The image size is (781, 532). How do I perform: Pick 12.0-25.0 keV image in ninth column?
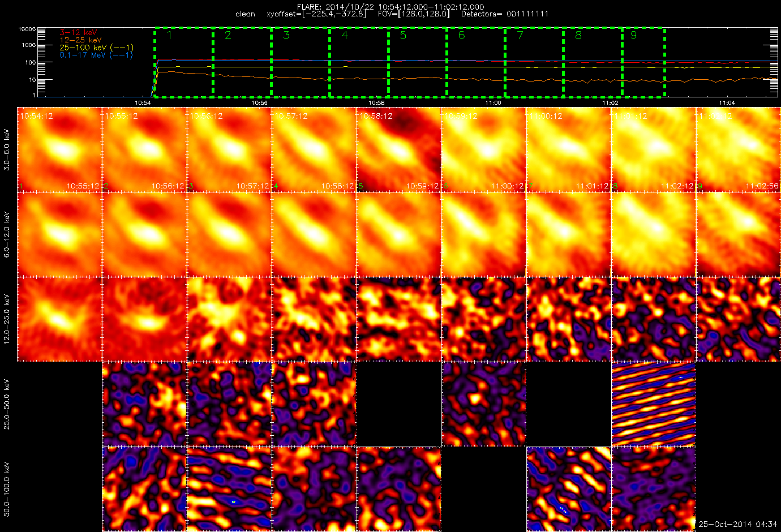point(739,319)
